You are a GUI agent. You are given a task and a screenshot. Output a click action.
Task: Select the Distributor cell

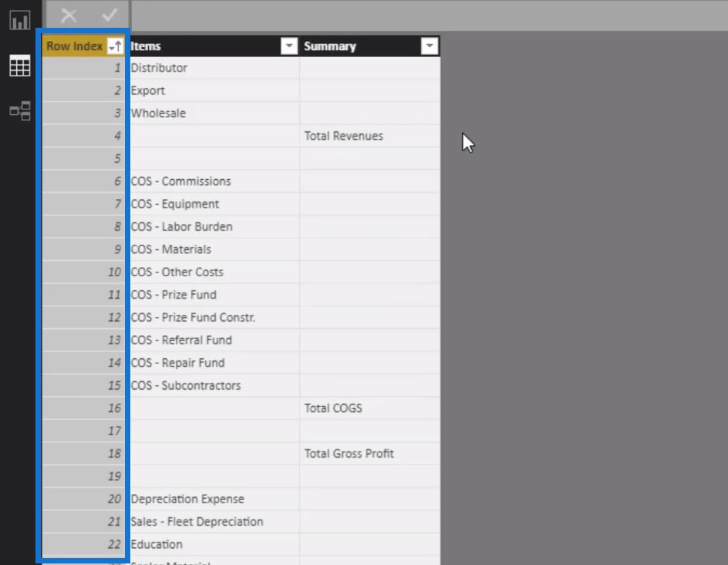tap(214, 68)
